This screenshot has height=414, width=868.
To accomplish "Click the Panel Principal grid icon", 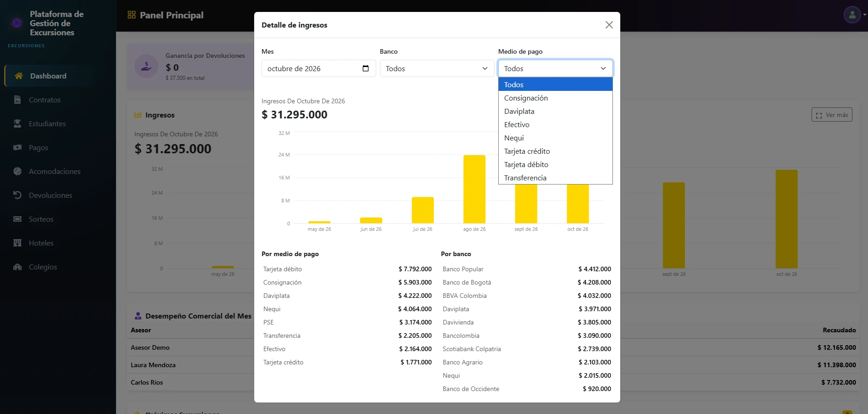I will tap(132, 15).
